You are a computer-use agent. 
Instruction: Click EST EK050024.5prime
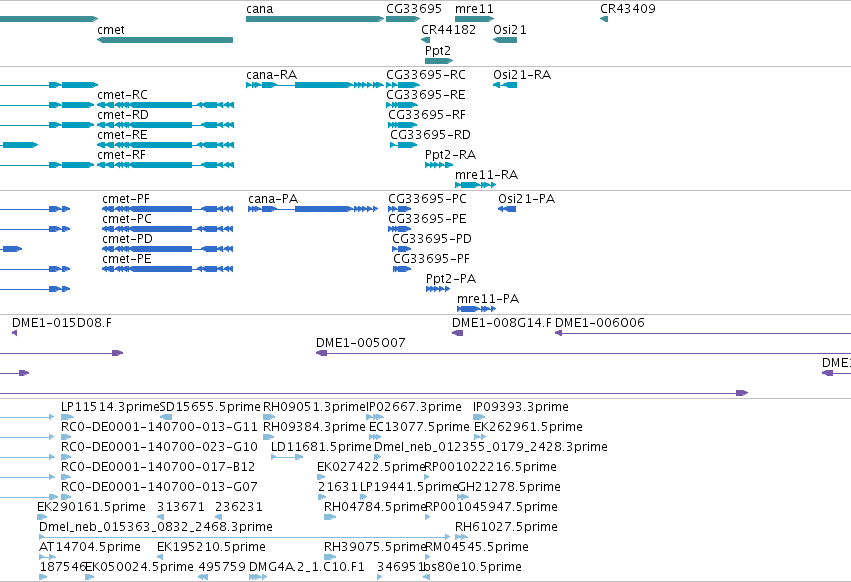(90, 578)
